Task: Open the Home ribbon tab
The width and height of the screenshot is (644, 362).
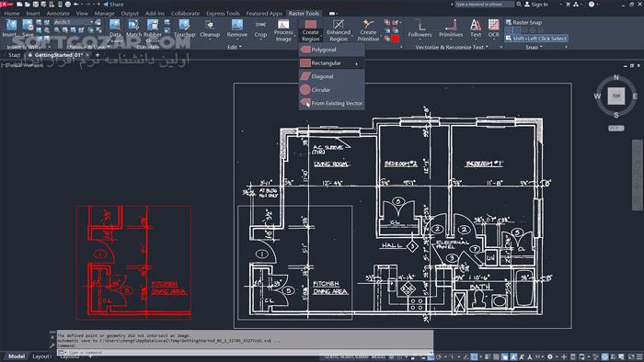Action: [x=12, y=14]
